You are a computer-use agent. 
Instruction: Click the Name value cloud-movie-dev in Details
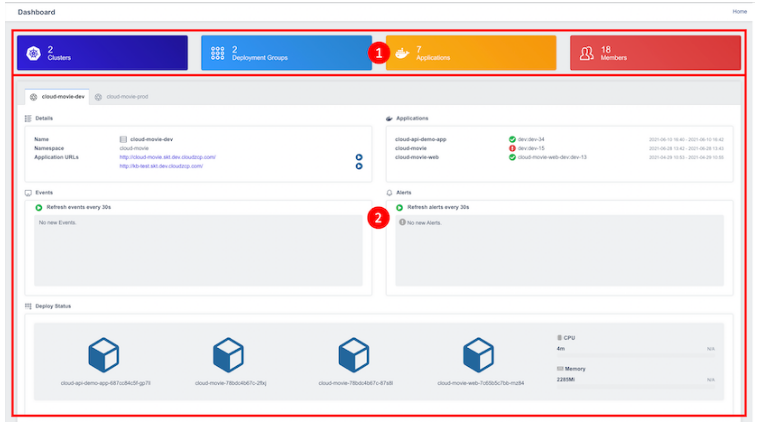[151, 139]
